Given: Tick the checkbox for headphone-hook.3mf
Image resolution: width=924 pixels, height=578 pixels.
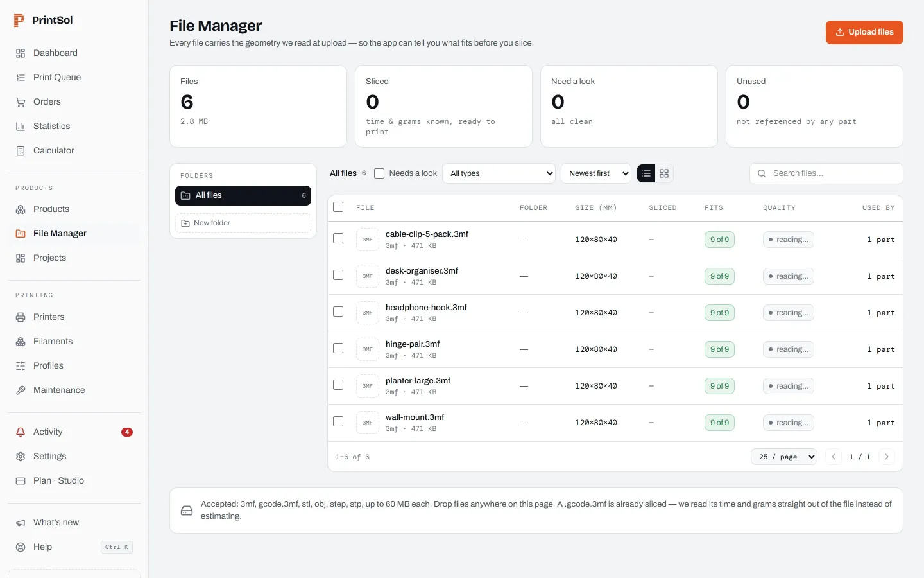Looking at the screenshot, I should coord(338,311).
